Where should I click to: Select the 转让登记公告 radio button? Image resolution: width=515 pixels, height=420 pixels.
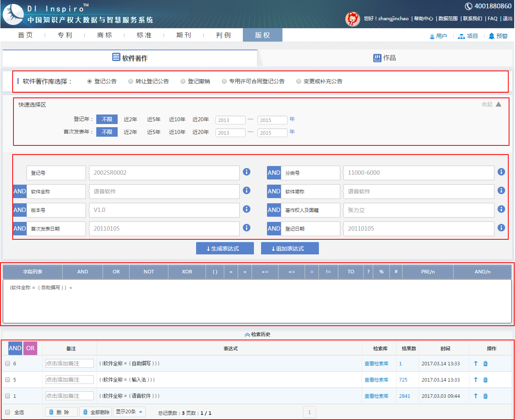(x=131, y=81)
